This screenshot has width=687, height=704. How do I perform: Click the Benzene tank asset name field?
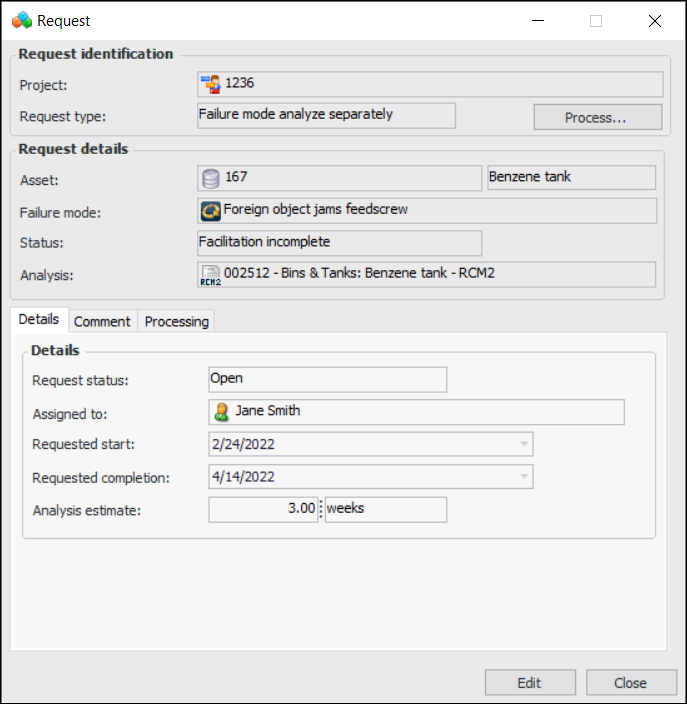coord(572,178)
